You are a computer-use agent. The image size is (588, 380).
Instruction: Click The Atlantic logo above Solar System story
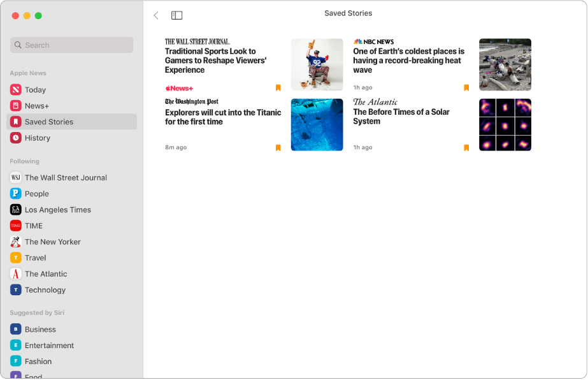(x=375, y=102)
